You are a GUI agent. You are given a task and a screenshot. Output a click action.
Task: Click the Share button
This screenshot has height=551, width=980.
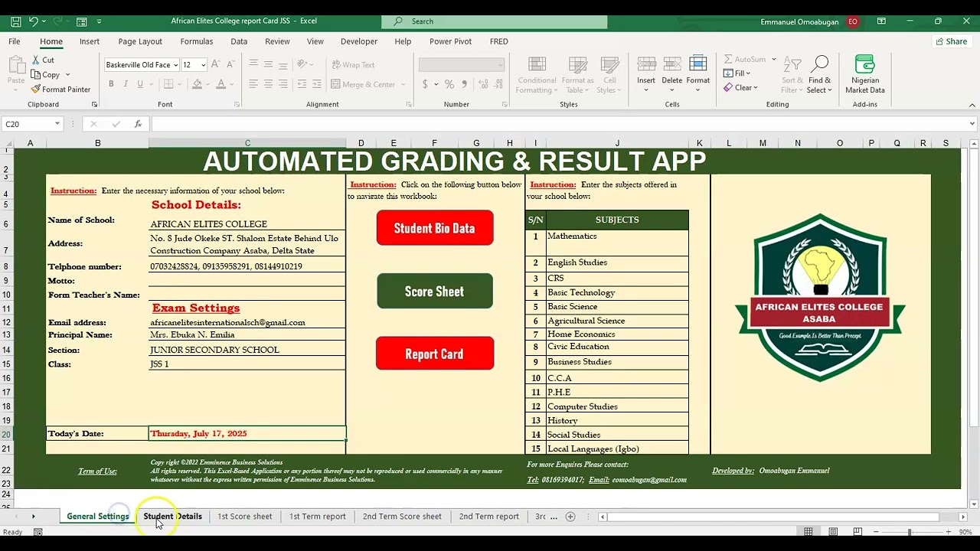click(x=952, y=41)
